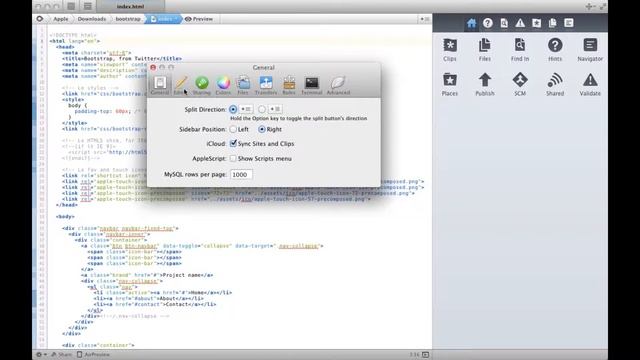Click the bootstrap path breadcrumb
Viewport: 640px width, 360px height.
coord(128,19)
